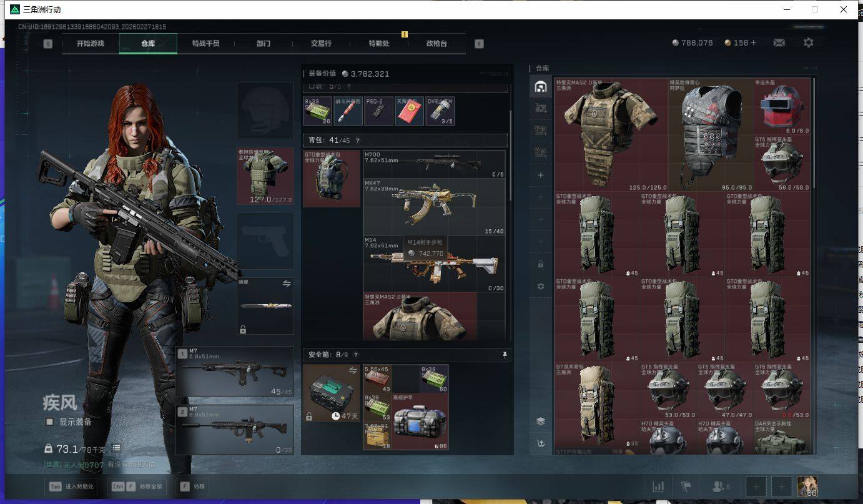Click the swap arrows on the safe box
Screen dimensions: 863x504
click(353, 370)
